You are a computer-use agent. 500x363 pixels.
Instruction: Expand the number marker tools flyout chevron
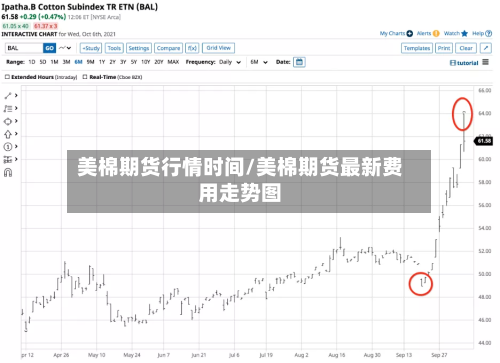pyautogui.click(x=16, y=146)
